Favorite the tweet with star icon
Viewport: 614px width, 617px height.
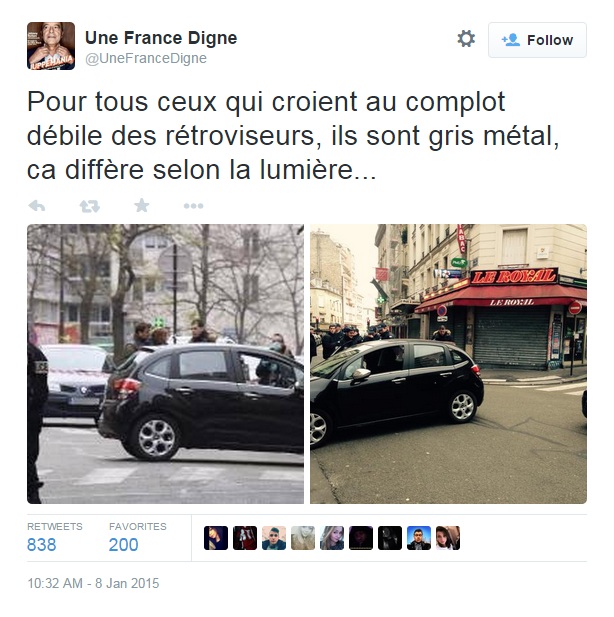coord(142,205)
